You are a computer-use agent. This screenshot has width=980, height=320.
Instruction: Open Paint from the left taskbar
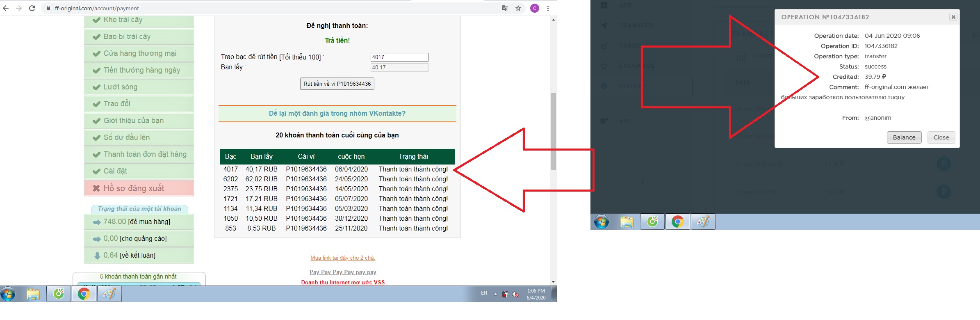coord(109,294)
